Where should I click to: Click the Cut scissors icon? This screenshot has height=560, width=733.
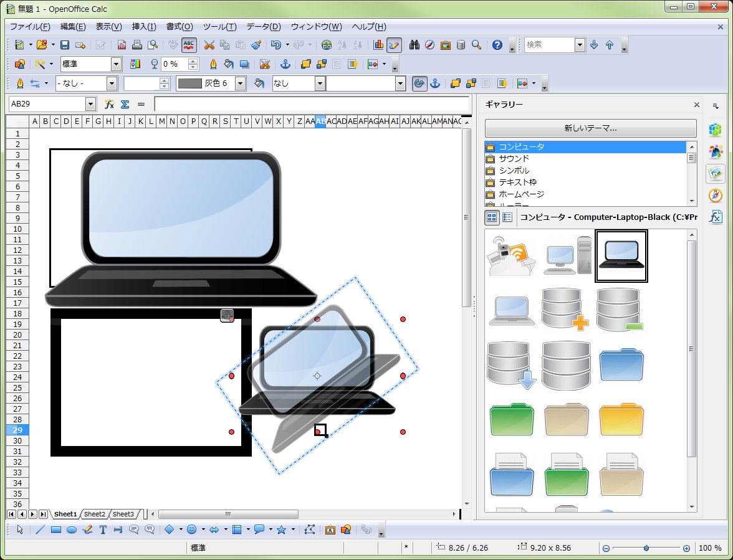click(x=209, y=45)
